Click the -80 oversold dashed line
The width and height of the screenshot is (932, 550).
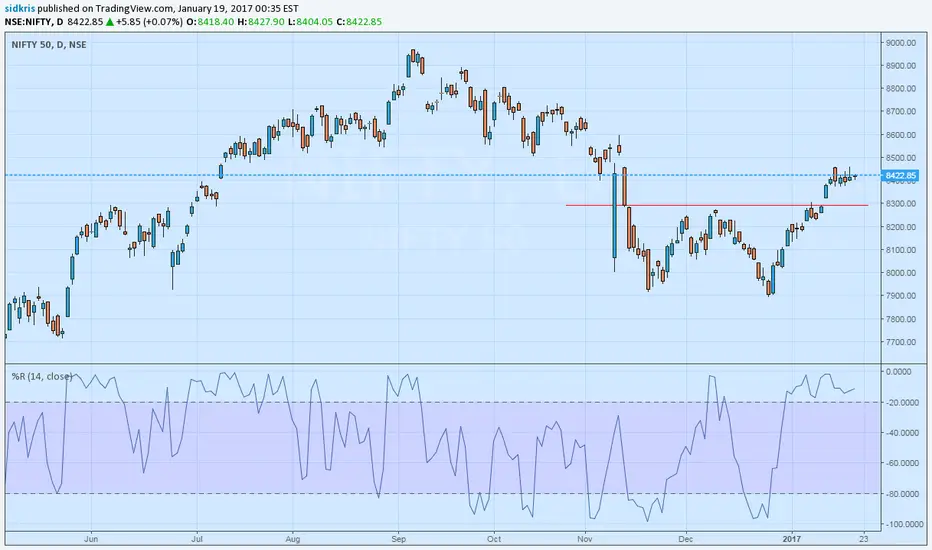[443, 494]
